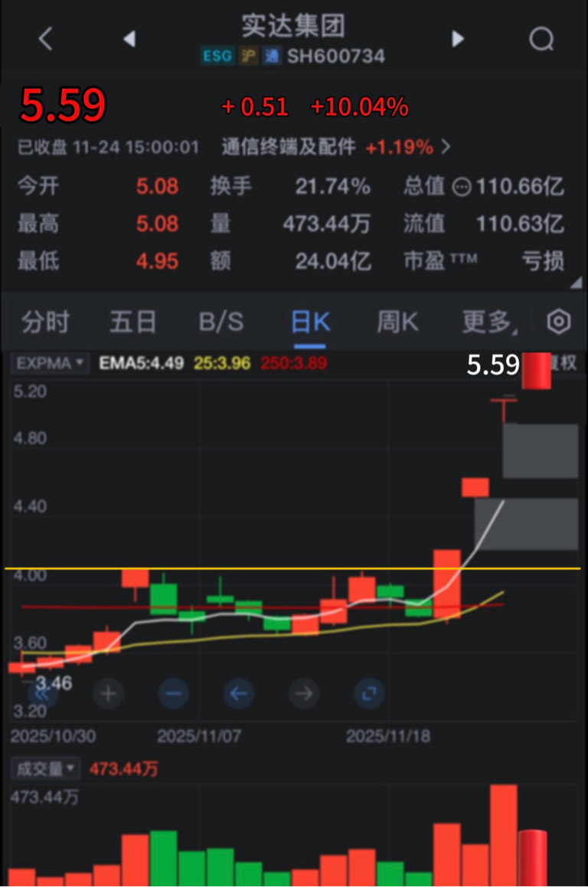This screenshot has height=887, width=588.
Task: Select 日K tab
Action: (x=310, y=322)
